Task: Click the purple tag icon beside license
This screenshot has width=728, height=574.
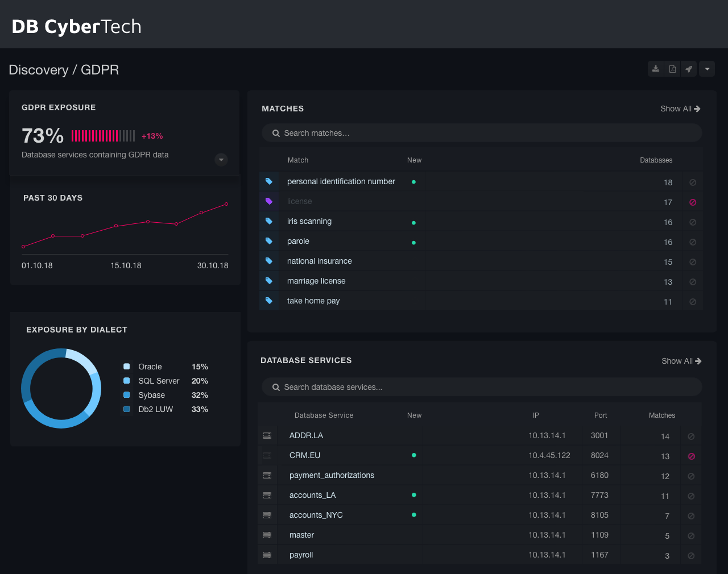Action: (269, 202)
